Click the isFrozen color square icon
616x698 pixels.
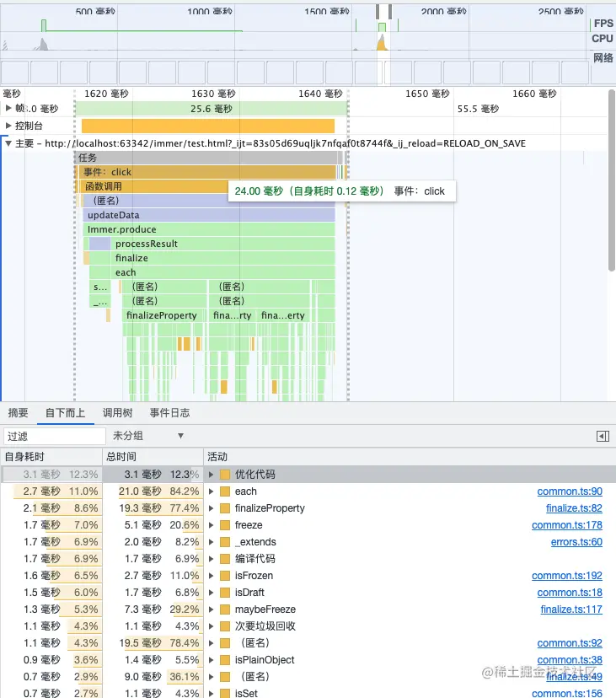click(x=225, y=576)
